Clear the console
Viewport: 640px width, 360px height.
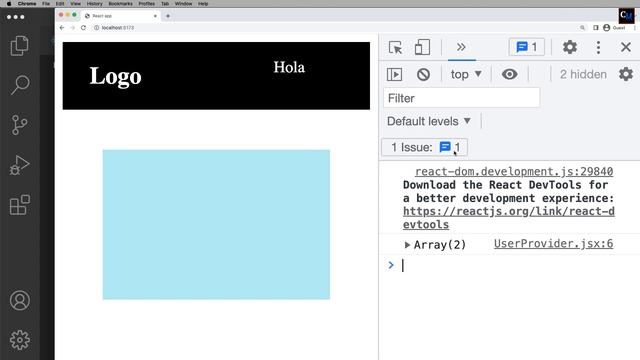click(423, 74)
